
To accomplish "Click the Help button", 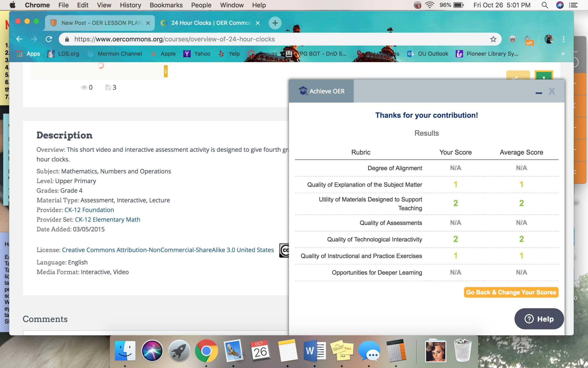I will point(539,319).
